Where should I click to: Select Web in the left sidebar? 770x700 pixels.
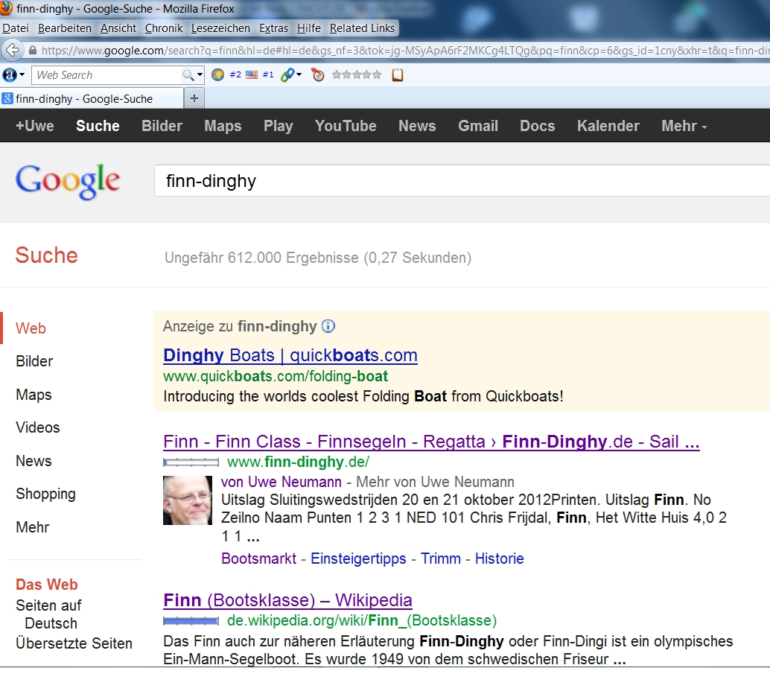click(31, 328)
